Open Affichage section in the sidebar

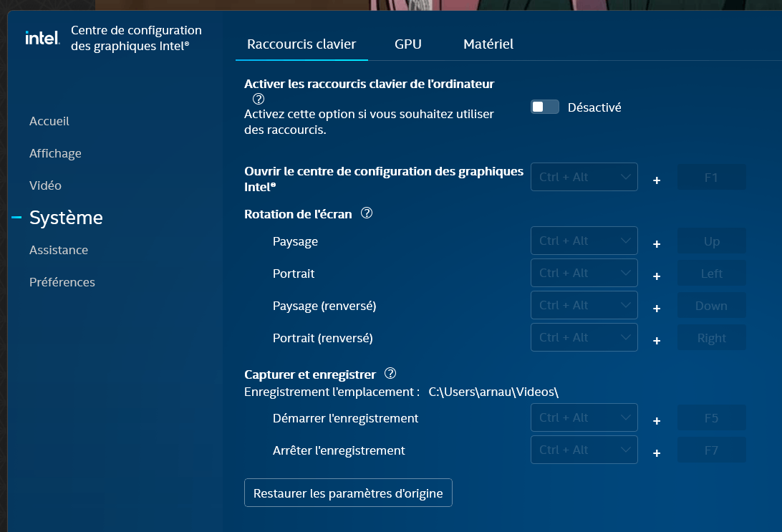[x=55, y=153]
